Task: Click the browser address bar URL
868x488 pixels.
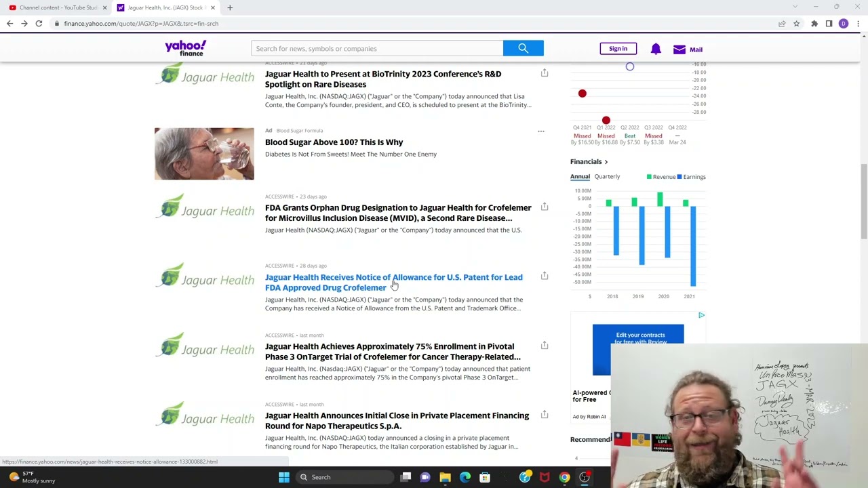Action: point(141,24)
